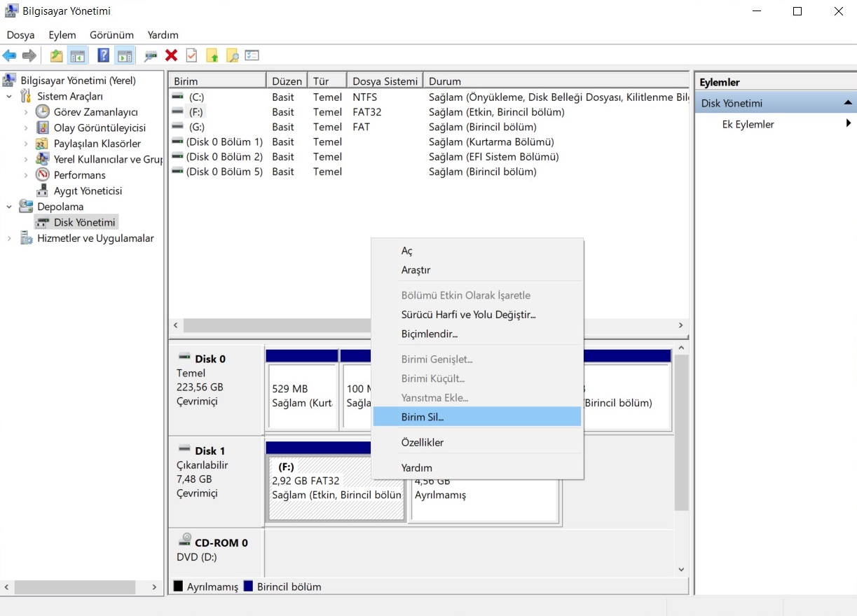The image size is (857, 616).
Task: Collapse the Disk Yönetimi actions section arrow
Action: coord(848,103)
